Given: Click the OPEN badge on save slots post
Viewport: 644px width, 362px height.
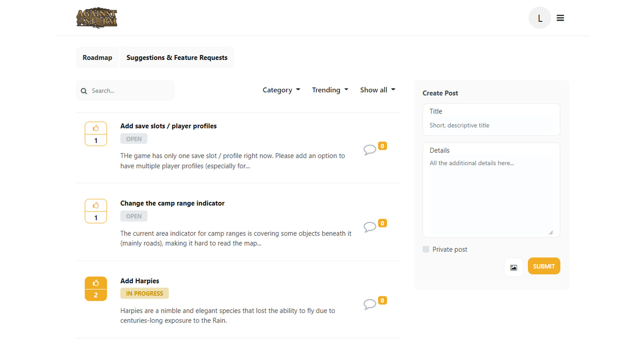Looking at the screenshot, I should pos(134,139).
